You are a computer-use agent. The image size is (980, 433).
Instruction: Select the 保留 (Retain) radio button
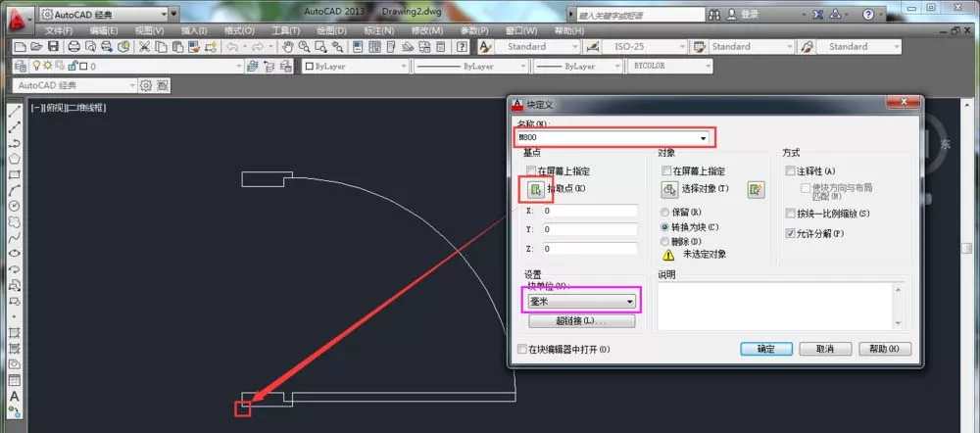pyautogui.click(x=665, y=213)
